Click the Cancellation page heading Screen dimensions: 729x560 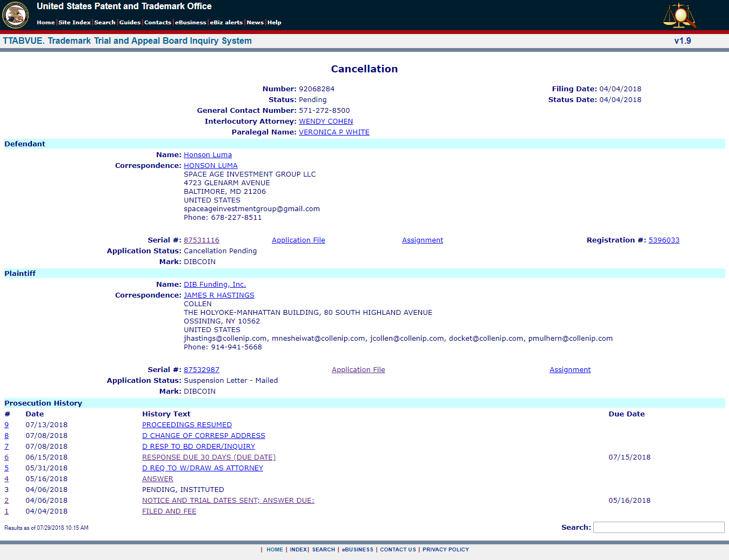364,69
